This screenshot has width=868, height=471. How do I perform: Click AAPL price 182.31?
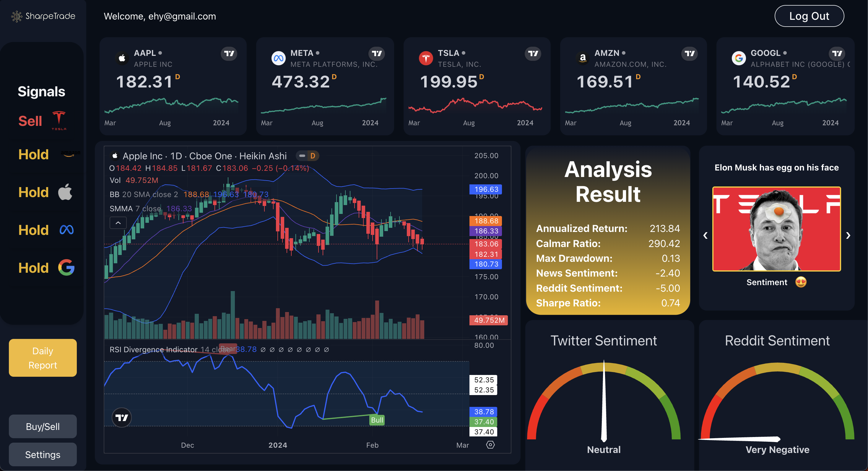(x=144, y=82)
